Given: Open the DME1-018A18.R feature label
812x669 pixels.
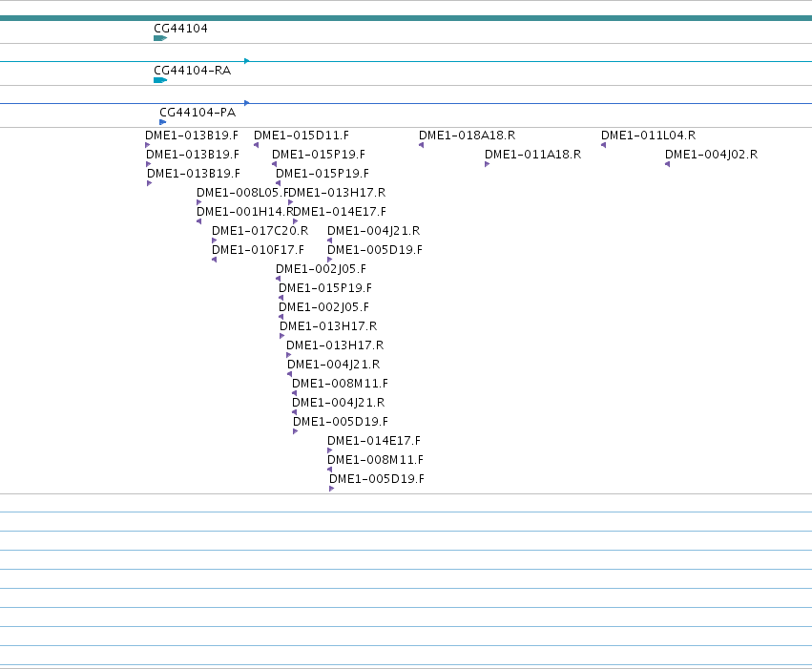Looking at the screenshot, I should tap(468, 136).
